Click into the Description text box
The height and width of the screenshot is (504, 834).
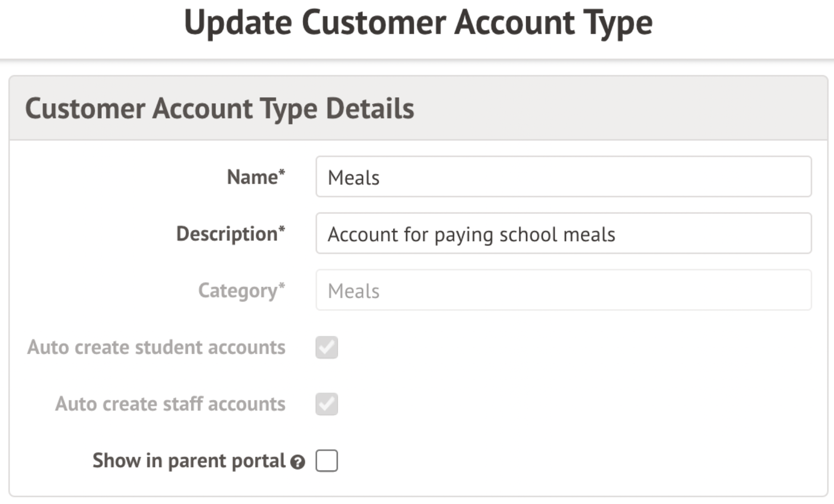(563, 233)
